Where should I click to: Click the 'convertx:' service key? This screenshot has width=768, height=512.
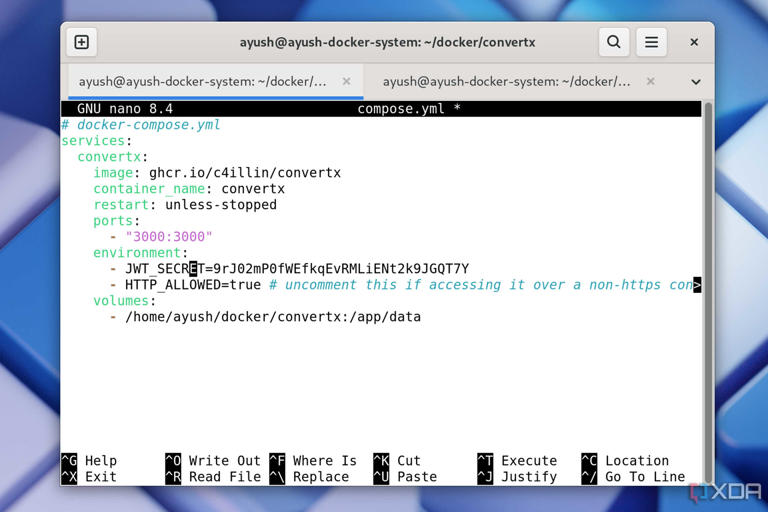[x=113, y=157]
